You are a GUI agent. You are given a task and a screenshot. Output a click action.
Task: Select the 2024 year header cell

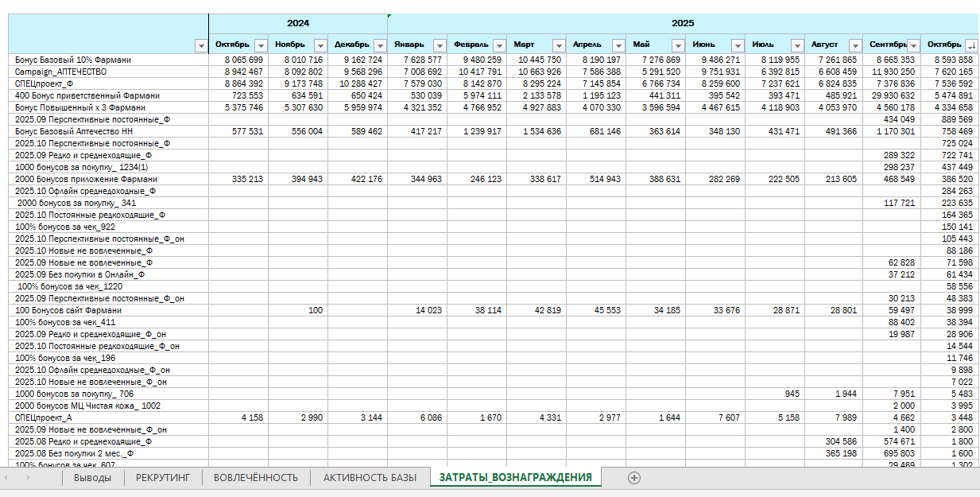(298, 24)
